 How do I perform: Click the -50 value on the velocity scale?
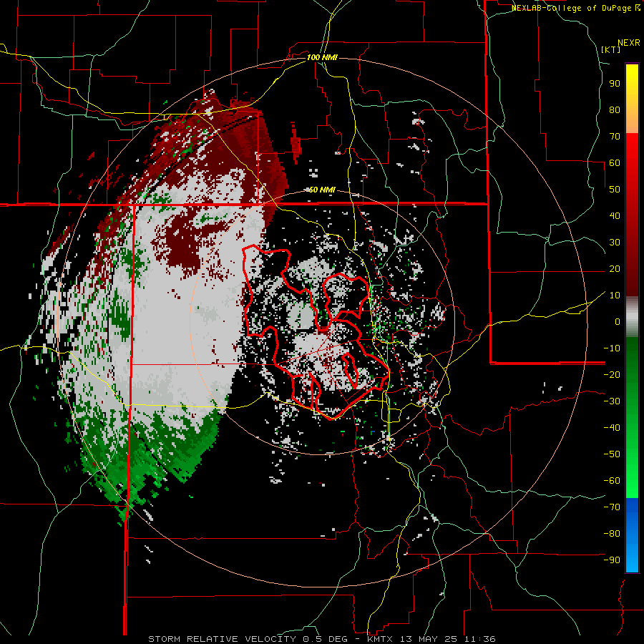tap(612, 454)
